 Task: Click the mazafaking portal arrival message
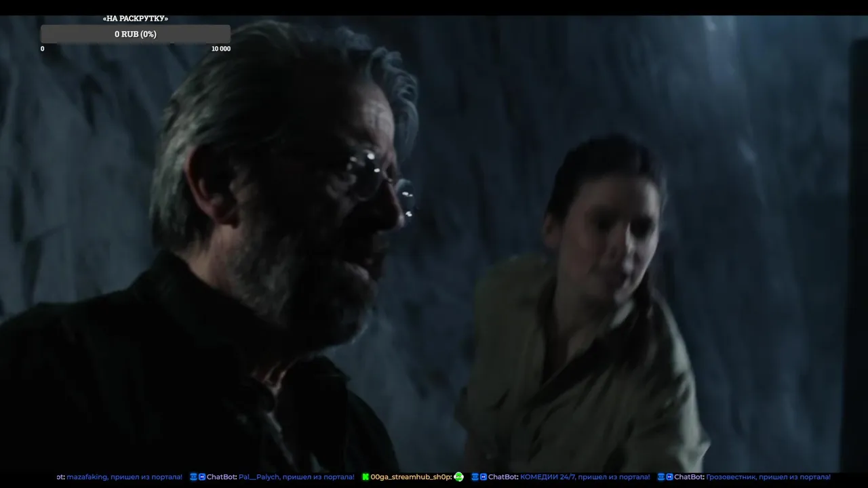(124, 477)
